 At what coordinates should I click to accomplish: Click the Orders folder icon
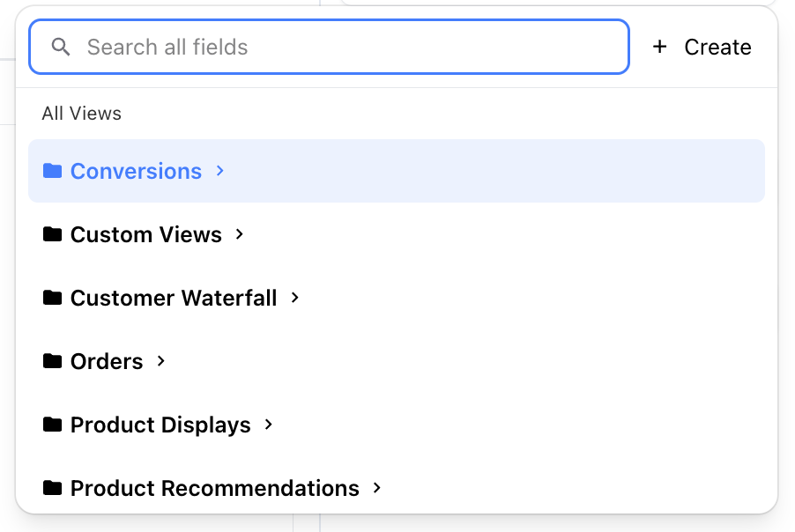(53, 361)
